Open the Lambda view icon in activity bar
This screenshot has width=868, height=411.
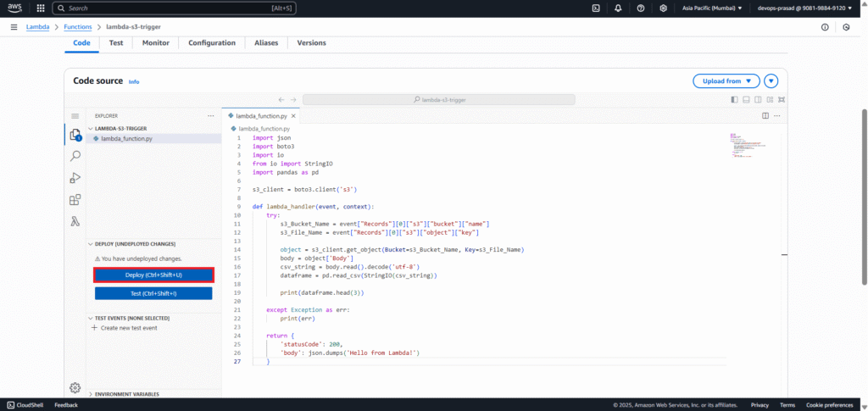tap(75, 222)
